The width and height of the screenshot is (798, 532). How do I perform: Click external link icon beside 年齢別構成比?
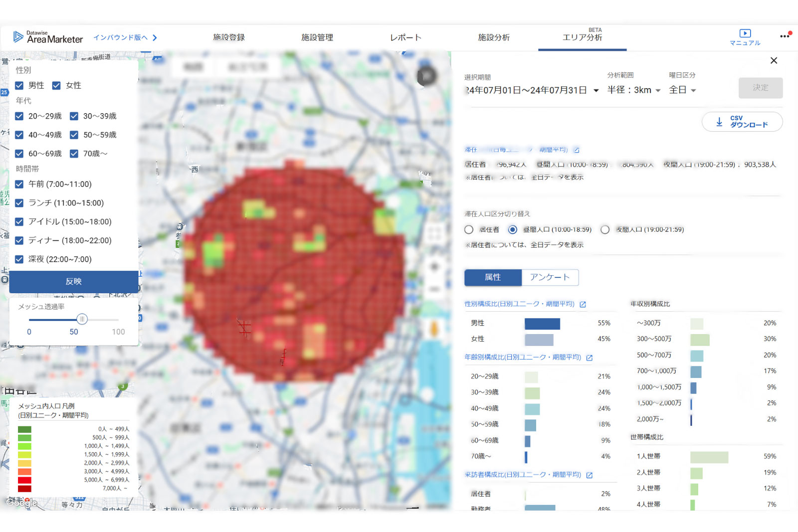[590, 357]
